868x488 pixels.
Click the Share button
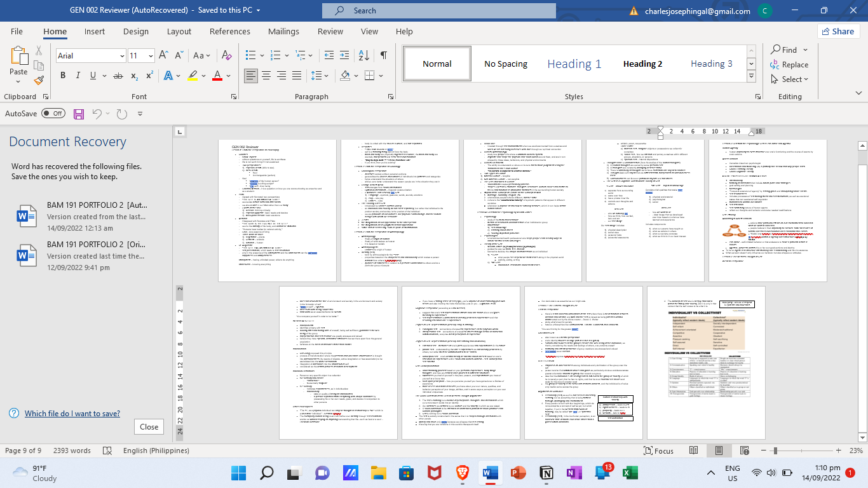click(x=837, y=31)
